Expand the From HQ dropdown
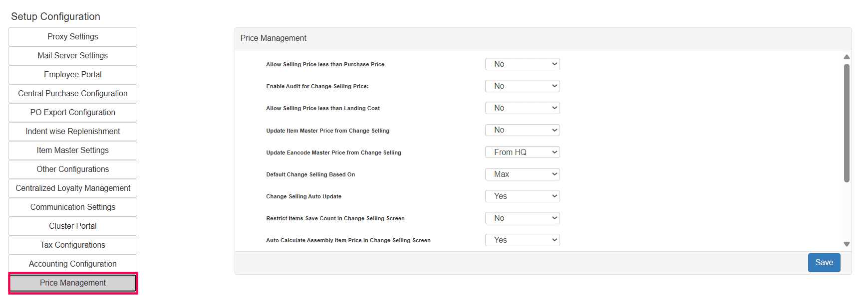 [x=522, y=152]
